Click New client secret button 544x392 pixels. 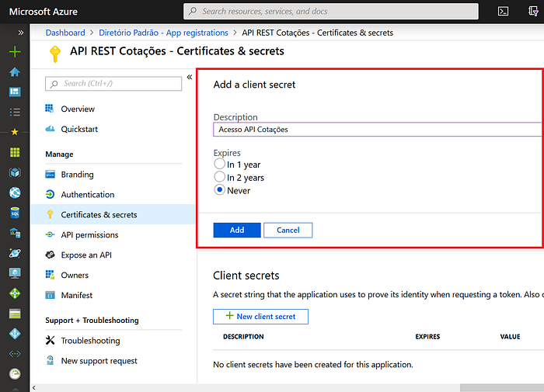click(x=260, y=317)
